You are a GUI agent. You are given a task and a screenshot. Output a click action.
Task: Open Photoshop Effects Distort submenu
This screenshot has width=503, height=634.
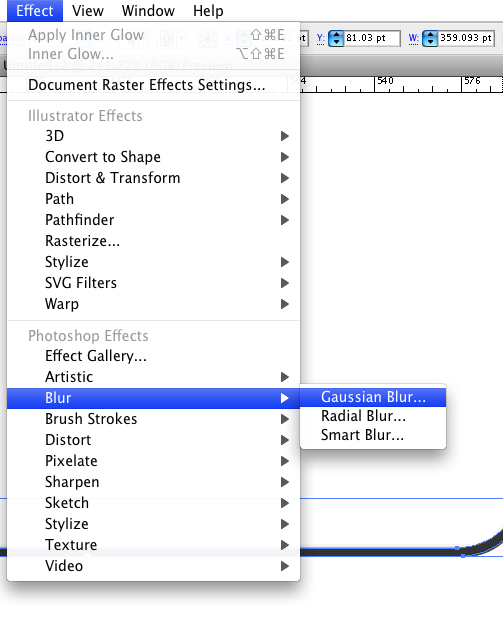coord(153,440)
